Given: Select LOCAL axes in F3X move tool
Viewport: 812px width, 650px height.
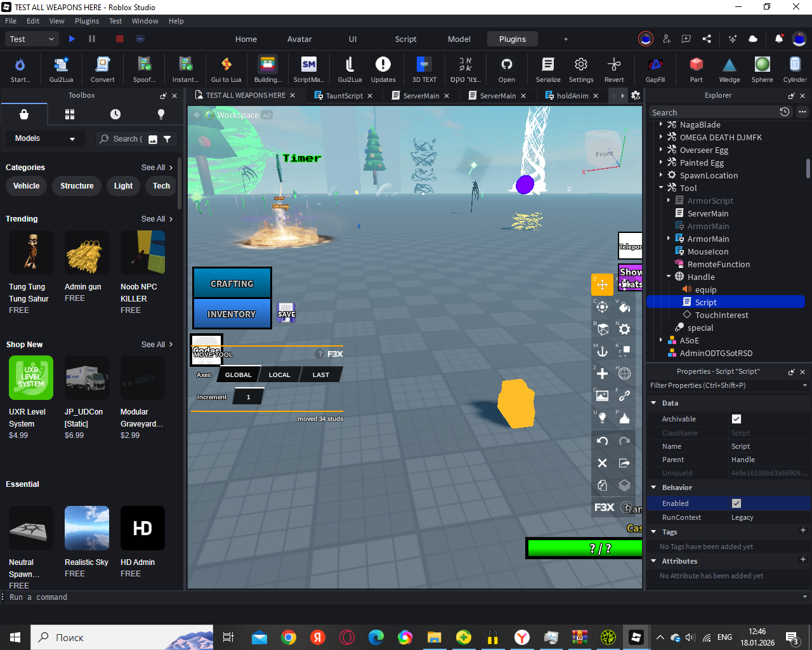Looking at the screenshot, I should pyautogui.click(x=279, y=375).
